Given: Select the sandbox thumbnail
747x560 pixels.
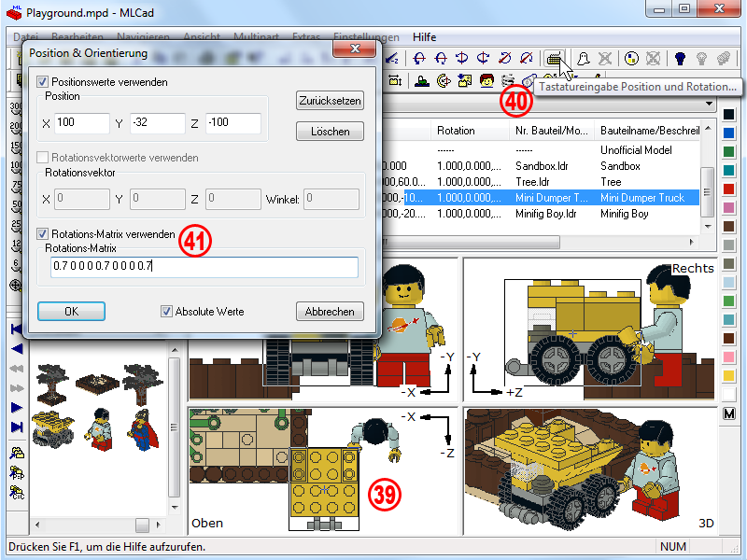Looking at the screenshot, I should [x=97, y=384].
